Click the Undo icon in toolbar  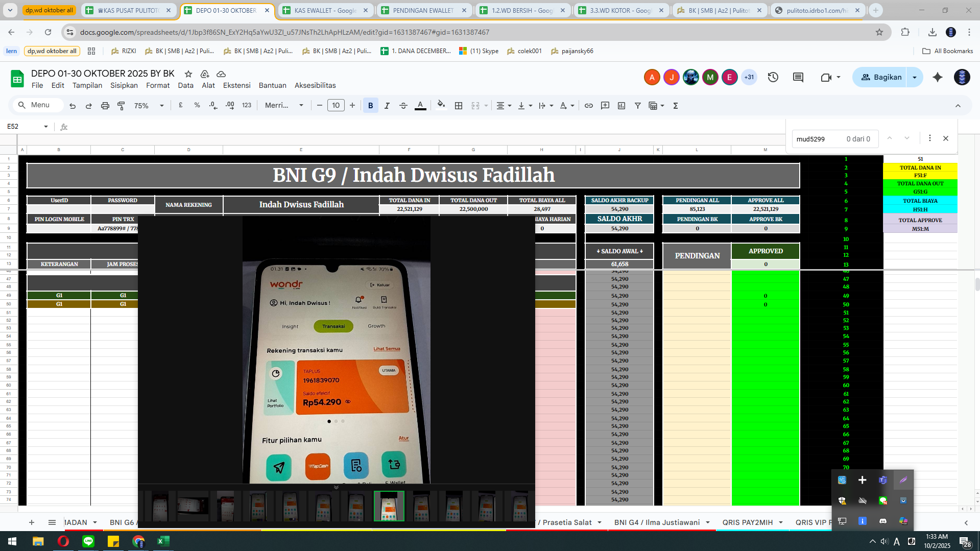[x=73, y=106]
